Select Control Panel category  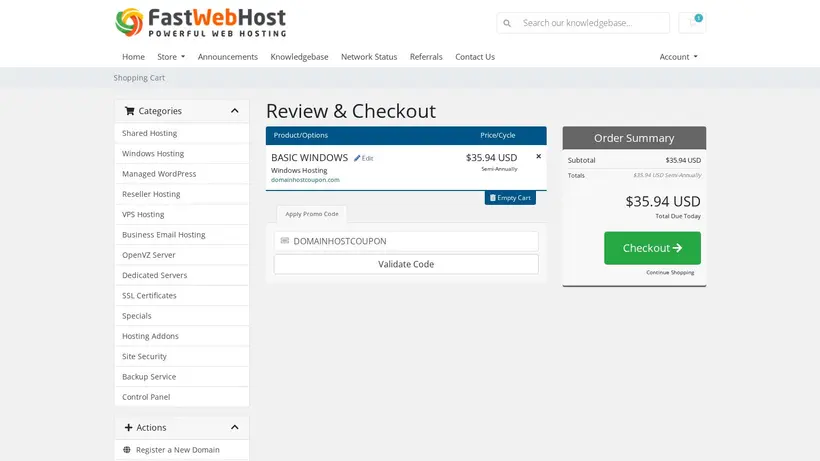[181, 397]
